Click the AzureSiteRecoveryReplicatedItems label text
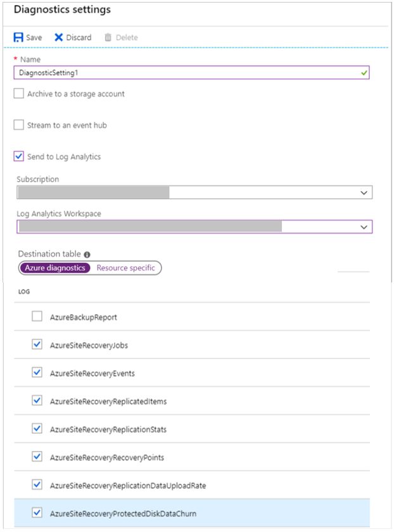Screen dimensions: 394x532 pyautogui.click(x=108, y=402)
